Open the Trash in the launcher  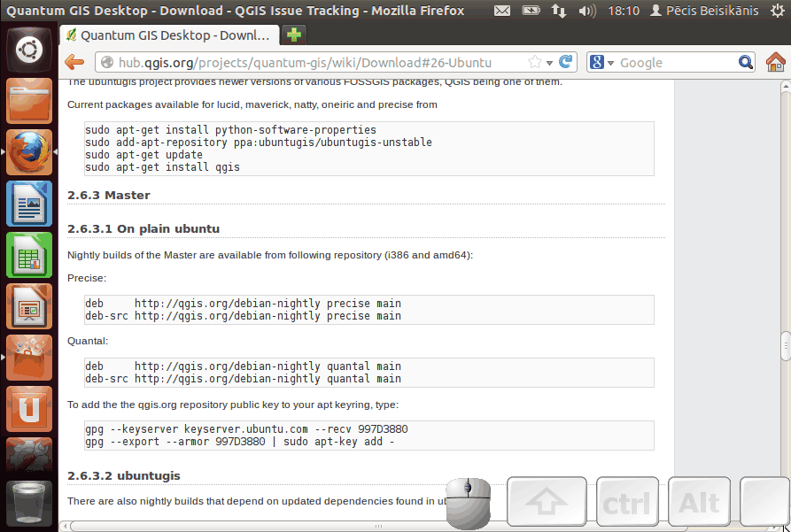[28, 502]
